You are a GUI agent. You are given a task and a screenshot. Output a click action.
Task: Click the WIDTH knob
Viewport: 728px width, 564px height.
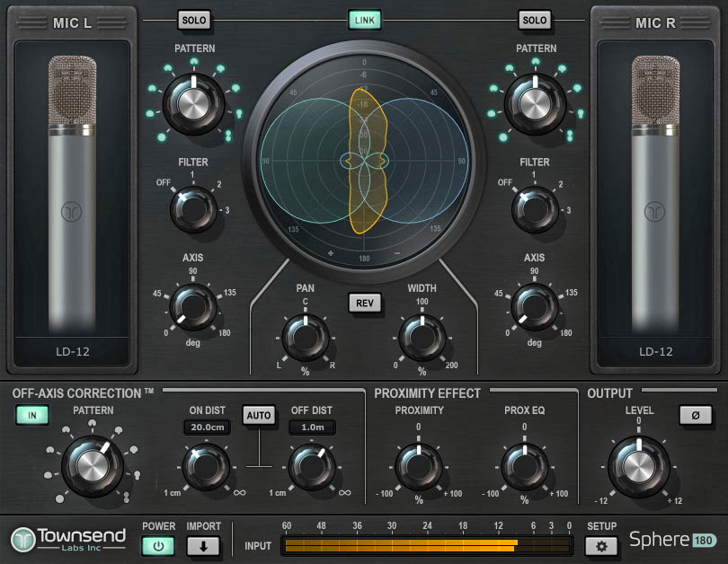(x=422, y=338)
